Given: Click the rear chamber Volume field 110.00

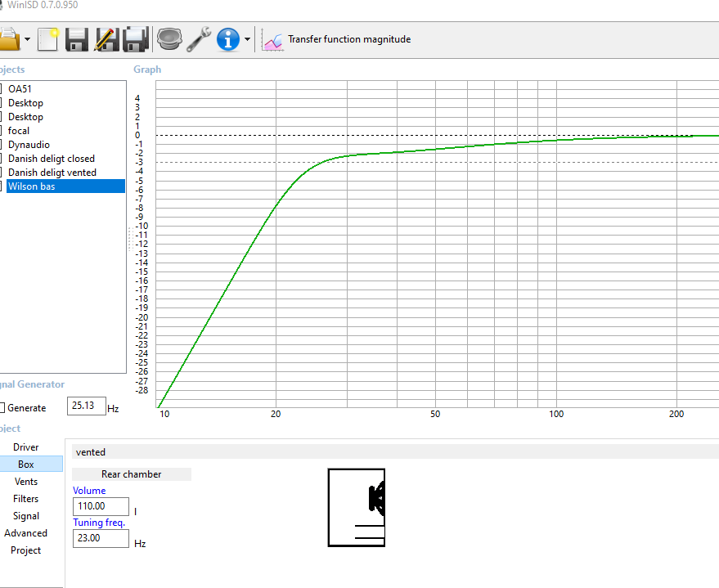Looking at the screenshot, I should tap(101, 506).
